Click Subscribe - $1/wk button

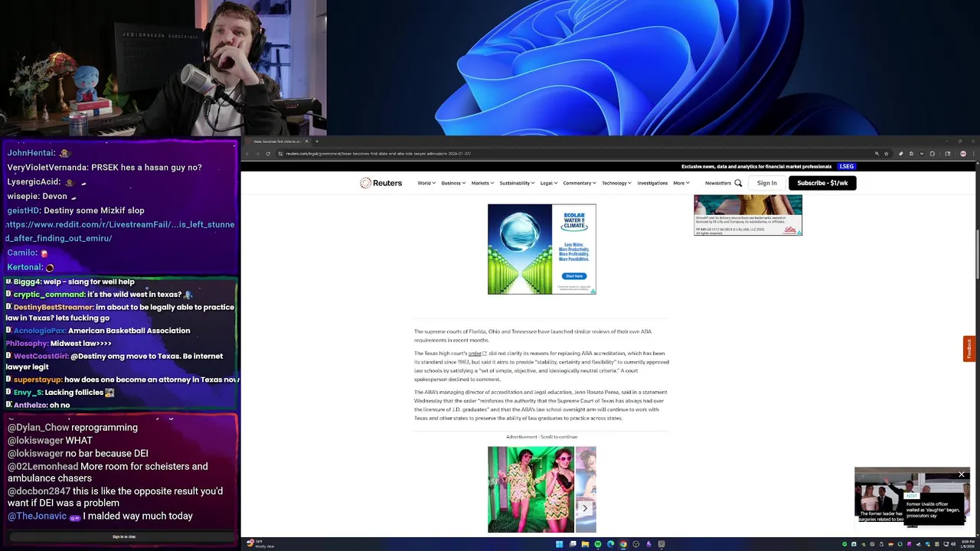click(x=822, y=183)
